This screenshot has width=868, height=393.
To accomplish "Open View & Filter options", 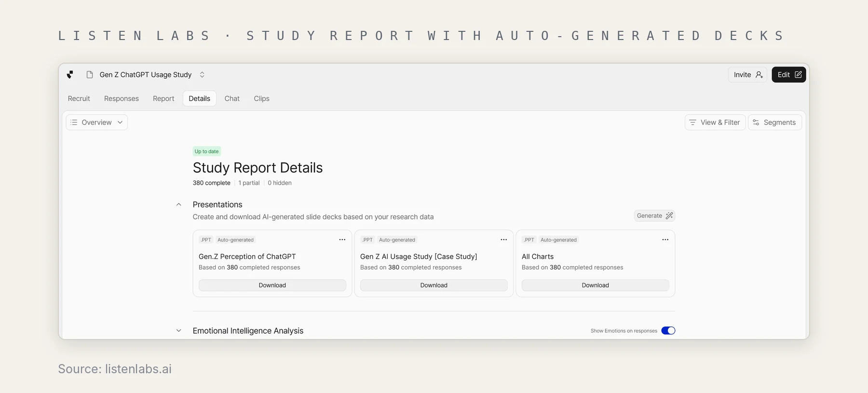I will (x=715, y=122).
